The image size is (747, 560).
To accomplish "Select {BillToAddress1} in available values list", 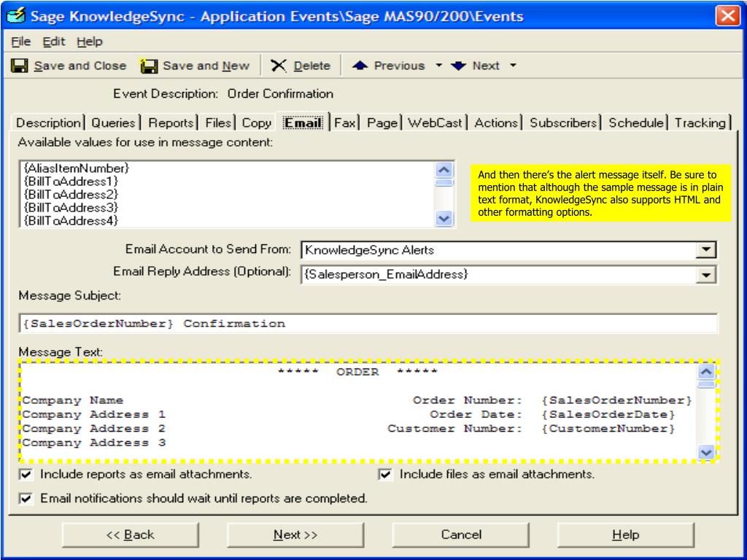I will [71, 182].
